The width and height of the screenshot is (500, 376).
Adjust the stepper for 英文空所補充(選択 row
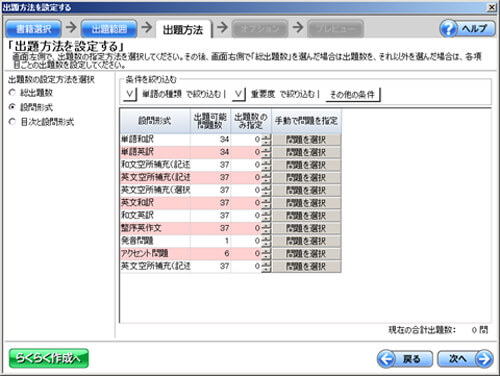pyautogui.click(x=266, y=190)
